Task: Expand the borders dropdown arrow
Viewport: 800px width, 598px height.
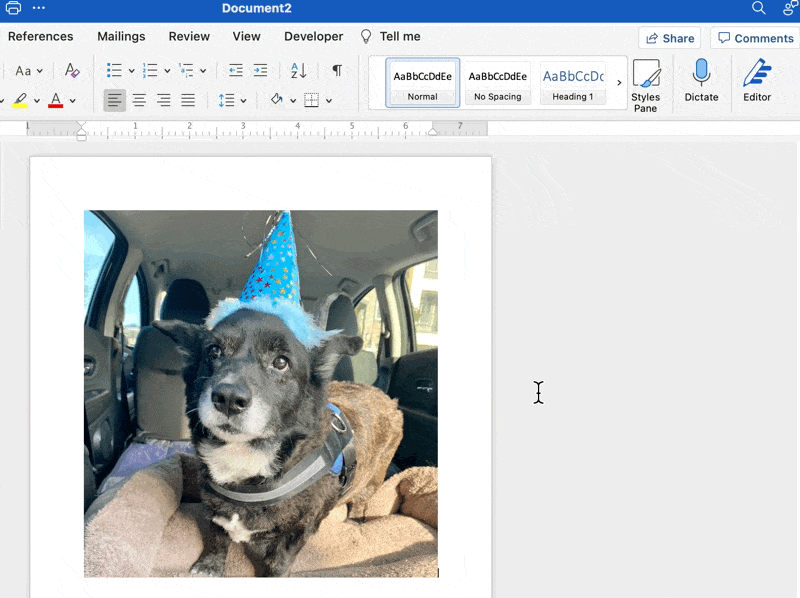Action: click(329, 101)
